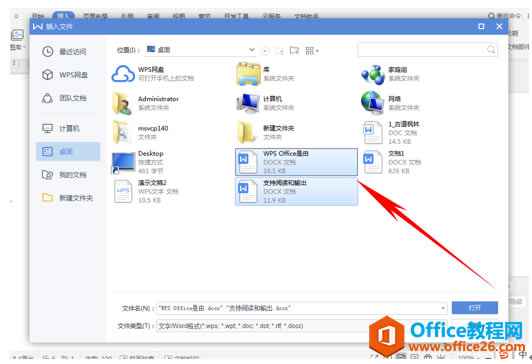This screenshot has height=364, width=532.
Task: Close the 插入文件 dialog
Action: (499, 26)
